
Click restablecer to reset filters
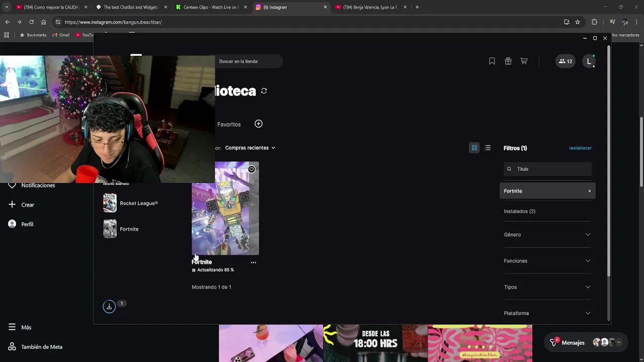pyautogui.click(x=580, y=148)
